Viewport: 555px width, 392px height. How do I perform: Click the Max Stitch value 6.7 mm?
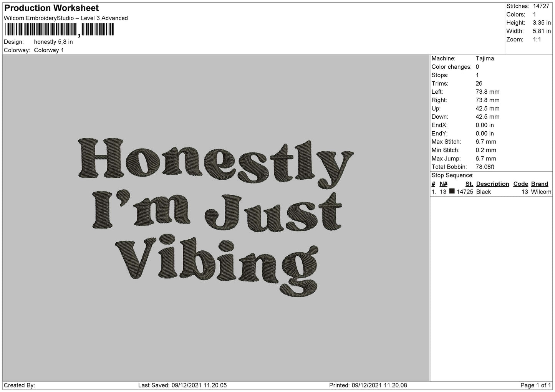tap(486, 142)
